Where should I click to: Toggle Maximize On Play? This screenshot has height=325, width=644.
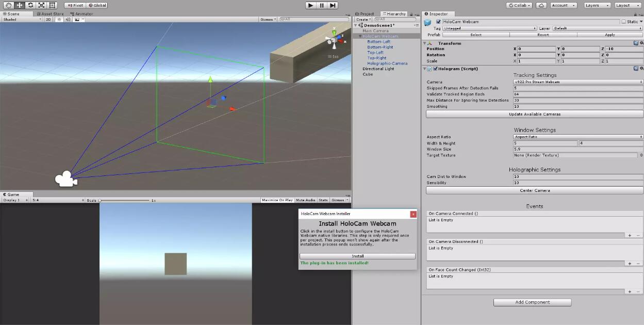click(x=277, y=200)
